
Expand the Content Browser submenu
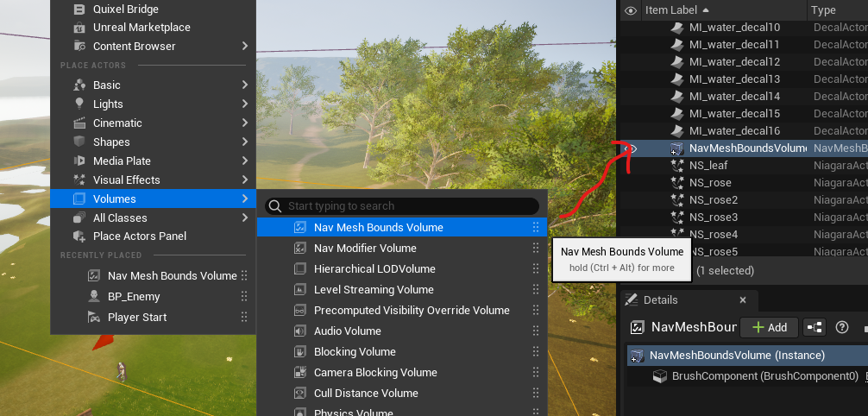point(153,46)
